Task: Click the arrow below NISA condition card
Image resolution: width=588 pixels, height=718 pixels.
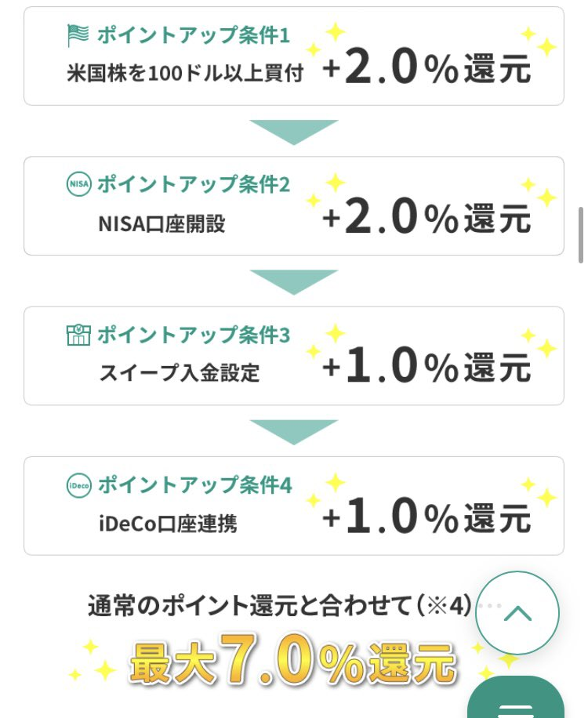Action: click(294, 282)
